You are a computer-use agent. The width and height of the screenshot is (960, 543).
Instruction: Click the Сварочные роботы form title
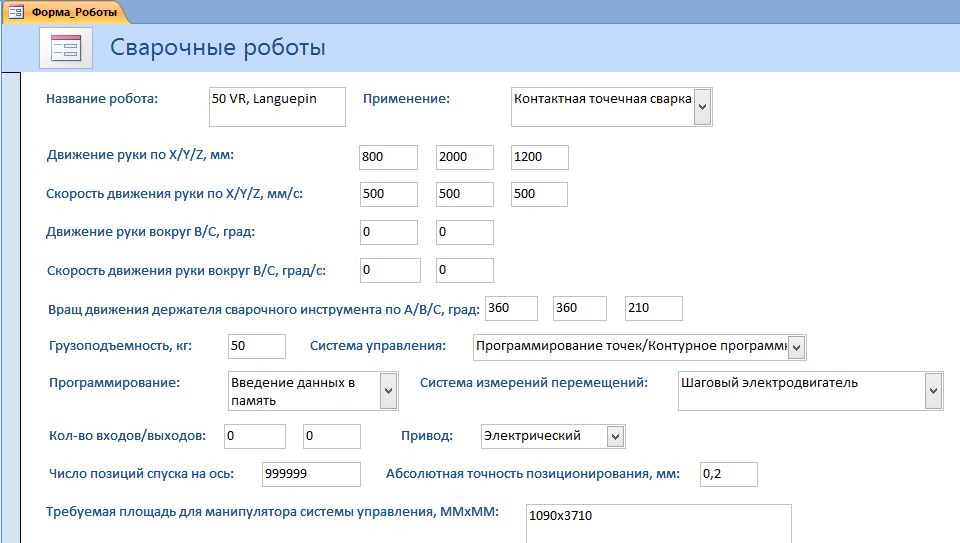coord(217,48)
